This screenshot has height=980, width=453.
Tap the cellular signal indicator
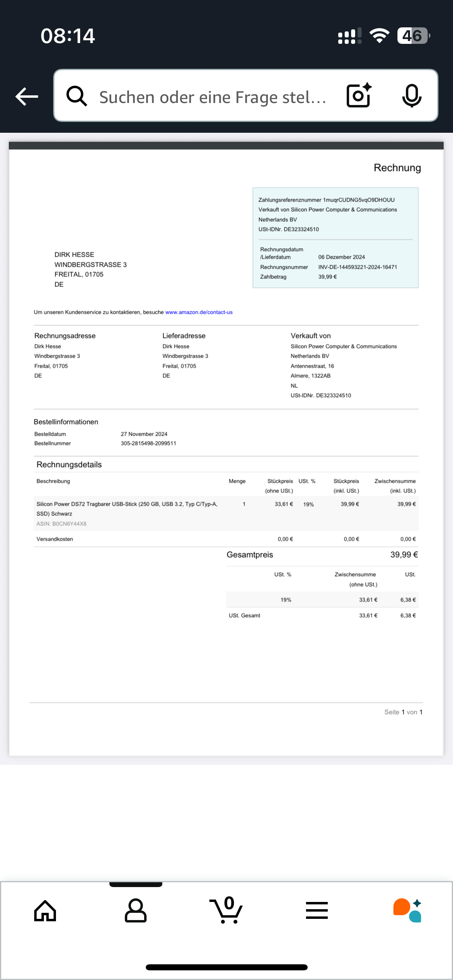[x=350, y=36]
